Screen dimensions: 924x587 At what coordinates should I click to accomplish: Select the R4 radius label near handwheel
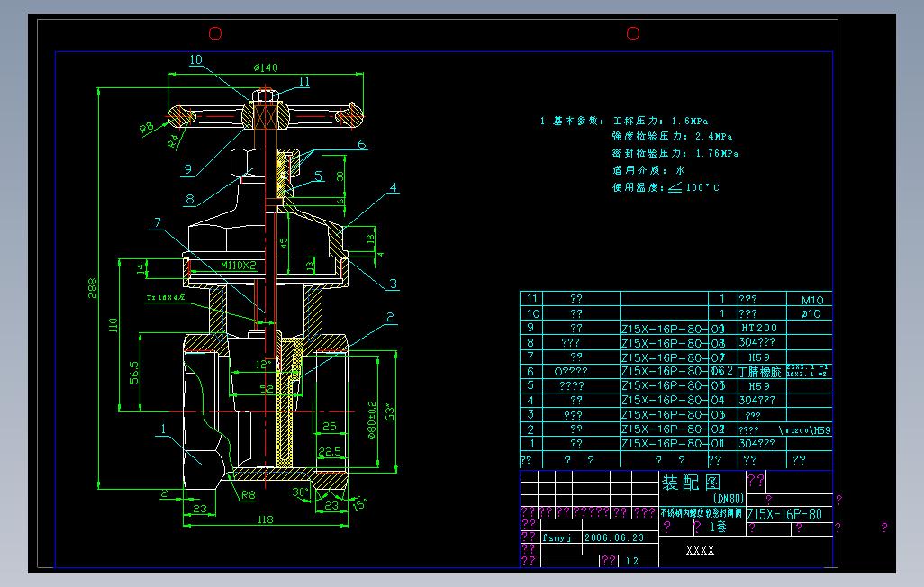coord(172,141)
